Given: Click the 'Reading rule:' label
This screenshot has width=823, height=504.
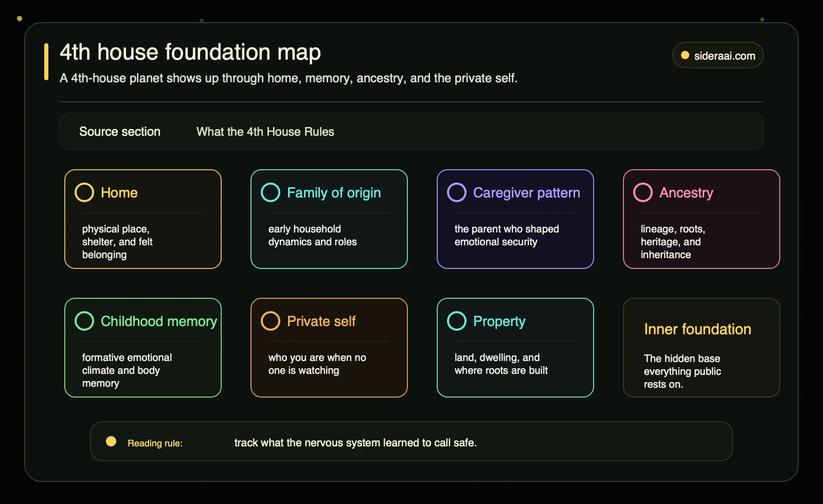Looking at the screenshot, I should [155, 443].
